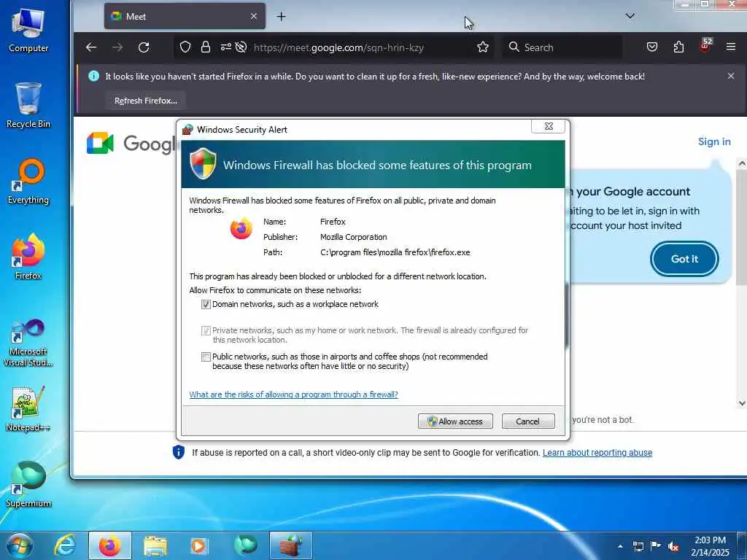The width and height of the screenshot is (747, 560).
Task: Click the greyed Private networks checkbox
Action: click(x=206, y=330)
